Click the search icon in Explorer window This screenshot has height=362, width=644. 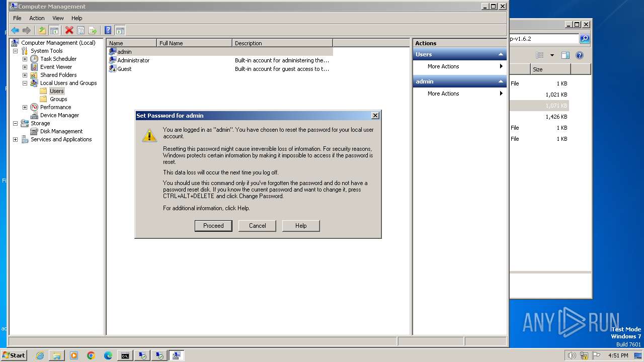tap(585, 39)
